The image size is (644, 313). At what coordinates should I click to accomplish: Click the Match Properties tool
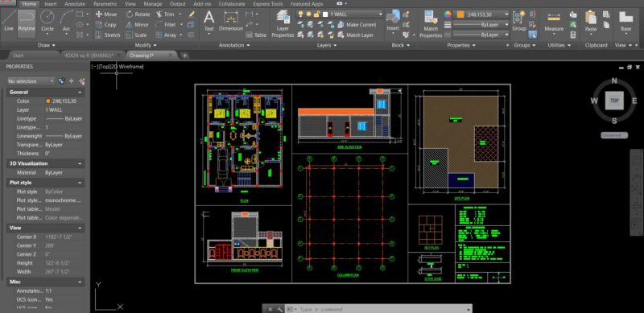(431, 25)
